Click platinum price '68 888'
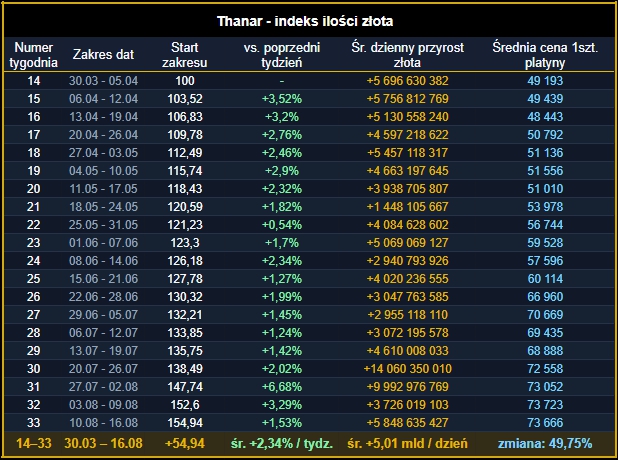Image resolution: width=618 pixels, height=460 pixels. pyautogui.click(x=545, y=351)
